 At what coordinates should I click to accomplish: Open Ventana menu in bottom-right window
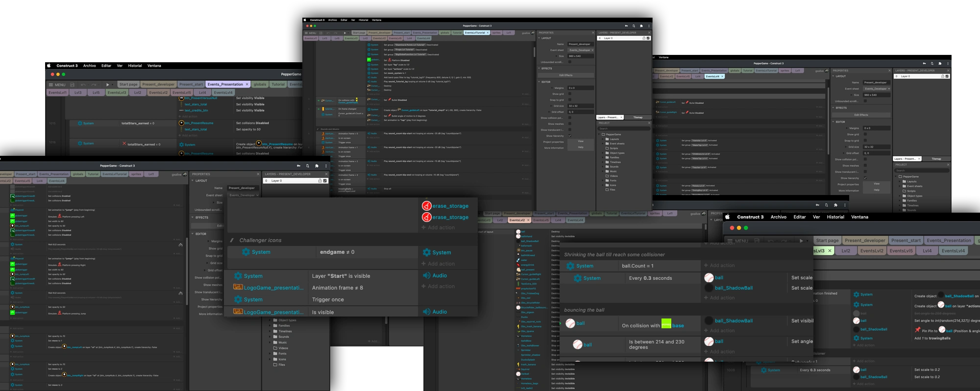(x=860, y=217)
